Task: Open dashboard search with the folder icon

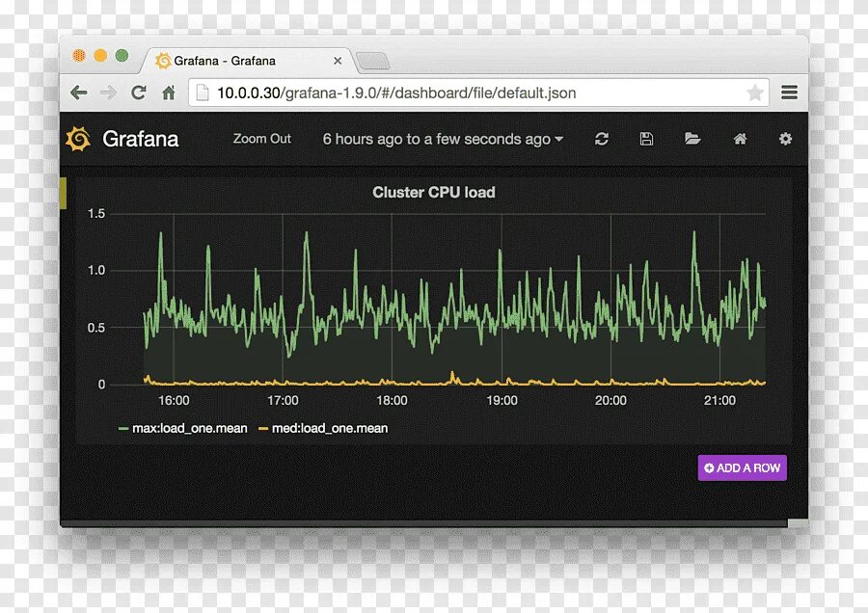Action: point(692,139)
